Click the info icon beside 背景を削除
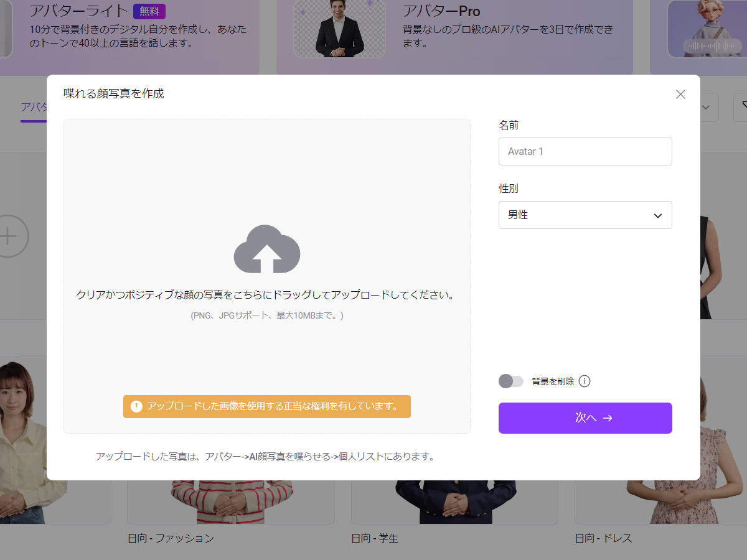747x560 pixels. (x=584, y=381)
